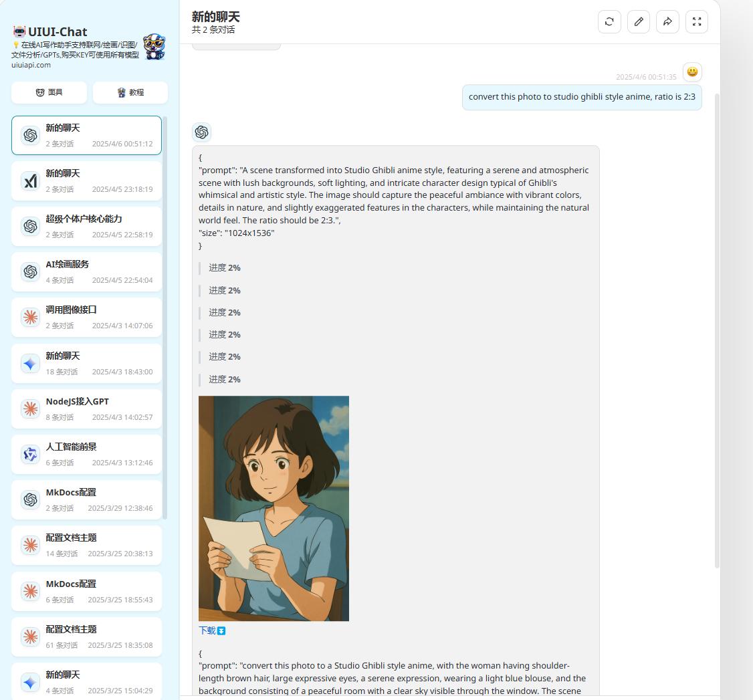
Task: Click the UIUI-Chat title text
Action: (x=58, y=31)
